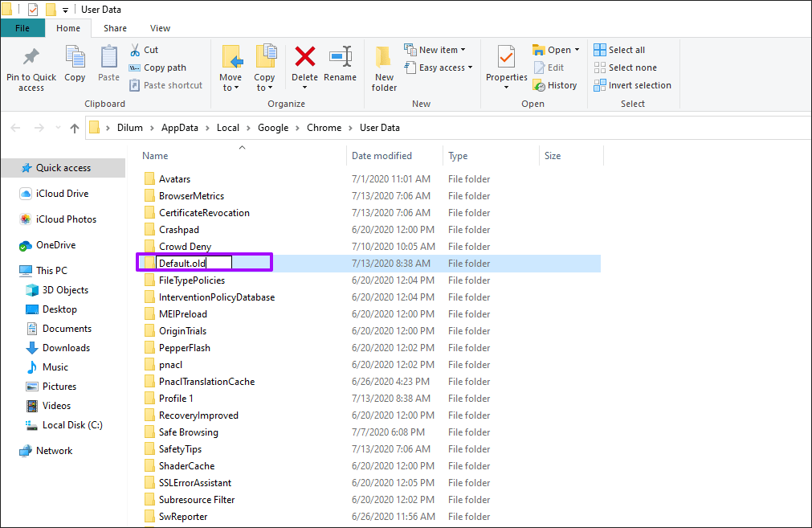Select Downloads in the navigation pane
The width and height of the screenshot is (812, 528).
point(66,348)
